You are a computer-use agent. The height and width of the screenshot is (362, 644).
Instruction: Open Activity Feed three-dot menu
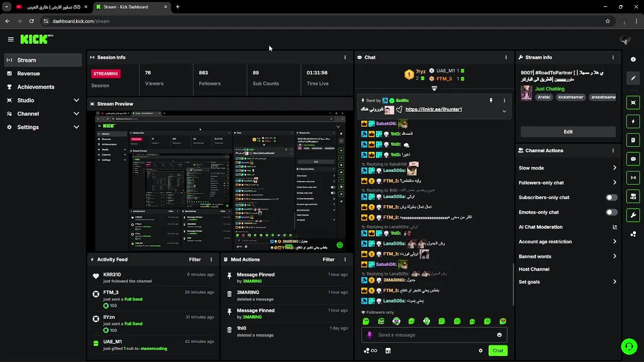pos(211,259)
